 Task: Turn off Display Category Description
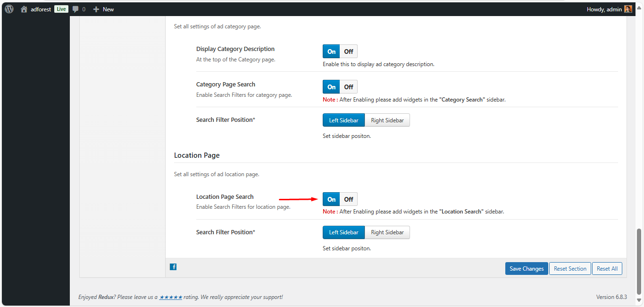(x=348, y=51)
